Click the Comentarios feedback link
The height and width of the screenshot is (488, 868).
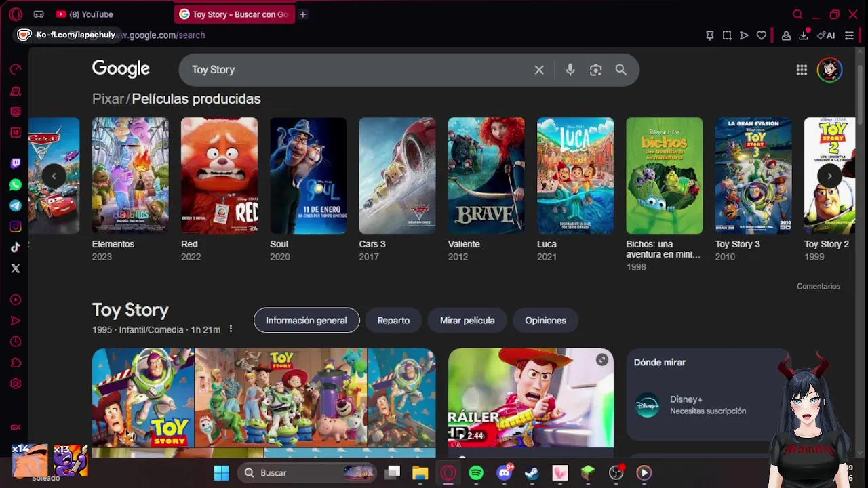click(818, 287)
